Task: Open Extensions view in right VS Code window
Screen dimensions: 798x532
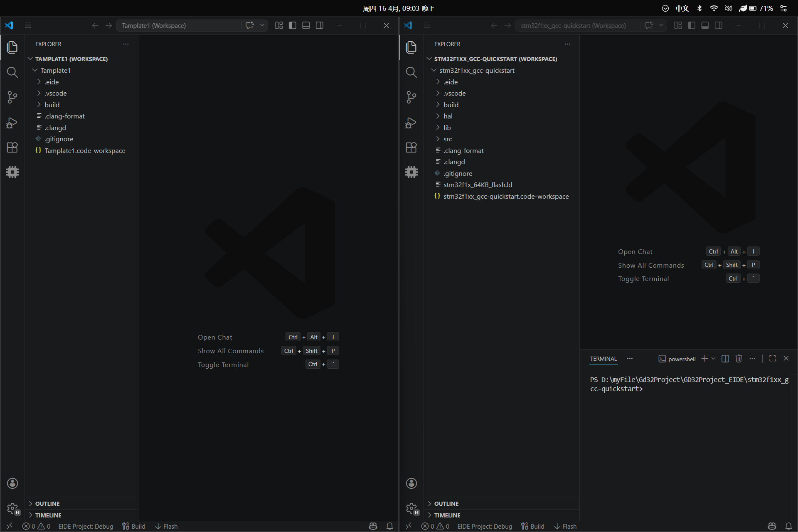Action: pos(411,147)
